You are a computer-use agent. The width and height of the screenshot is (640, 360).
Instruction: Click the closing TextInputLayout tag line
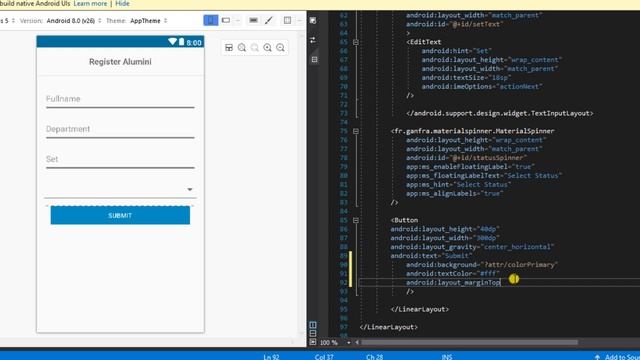coord(500,113)
